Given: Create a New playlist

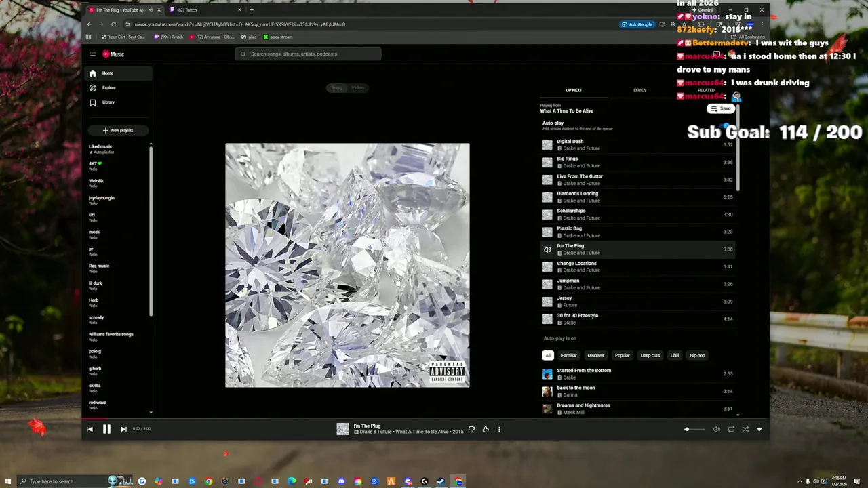Looking at the screenshot, I should 118,130.
